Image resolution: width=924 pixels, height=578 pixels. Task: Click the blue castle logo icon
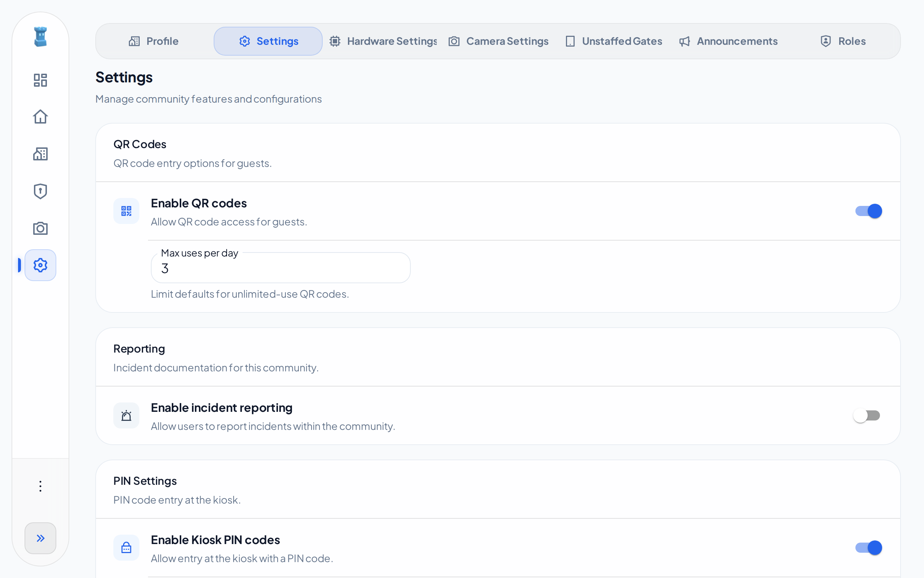point(40,37)
